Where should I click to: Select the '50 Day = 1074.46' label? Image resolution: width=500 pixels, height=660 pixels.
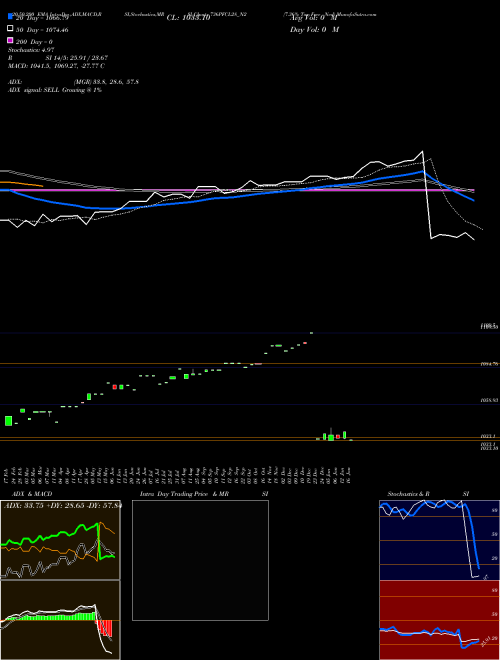click(42, 30)
